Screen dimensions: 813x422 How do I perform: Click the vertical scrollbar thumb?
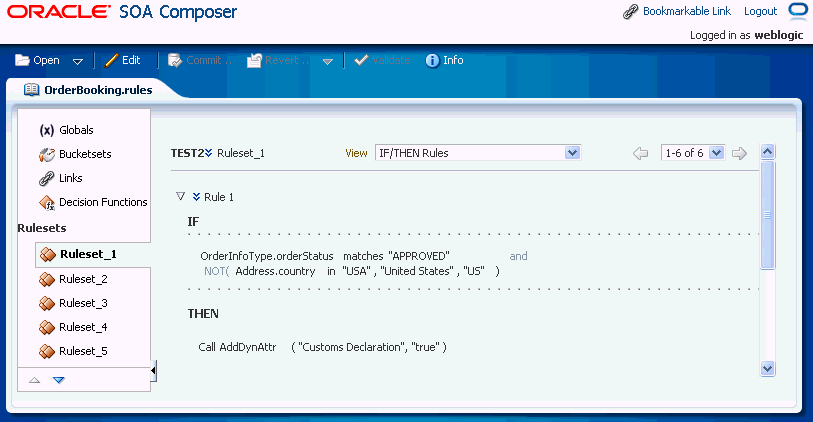767,215
